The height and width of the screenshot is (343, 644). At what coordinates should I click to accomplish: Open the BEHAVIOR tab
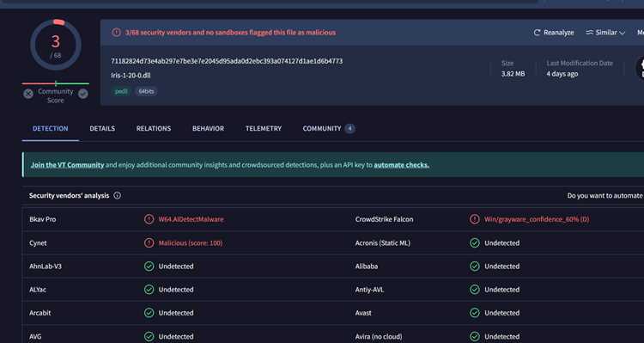[209, 128]
